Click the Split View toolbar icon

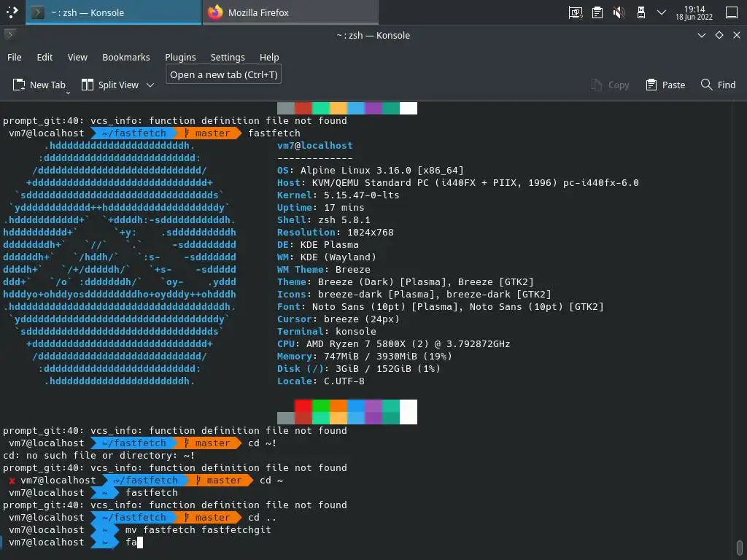pyautogui.click(x=88, y=85)
